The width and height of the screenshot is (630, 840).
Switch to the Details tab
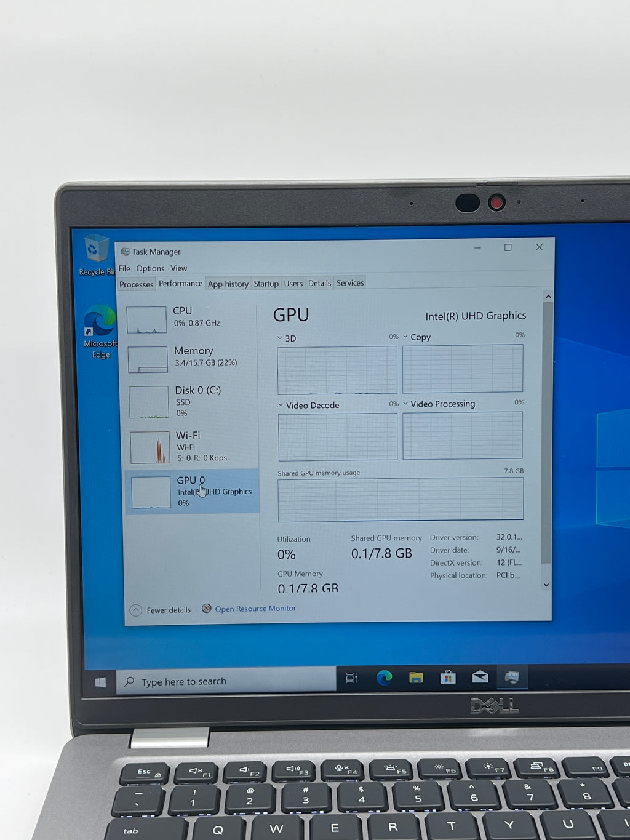(x=319, y=283)
